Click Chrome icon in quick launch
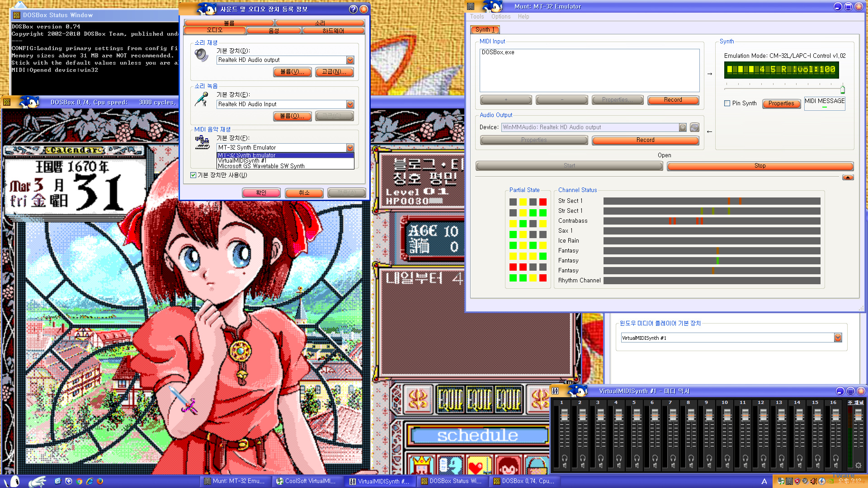The image size is (868, 488). [79, 481]
